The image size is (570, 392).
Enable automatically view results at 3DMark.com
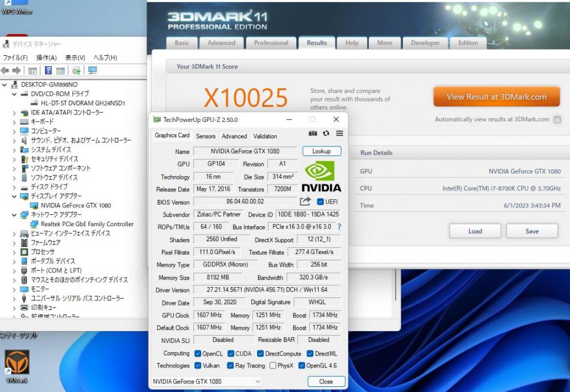pyautogui.click(x=557, y=120)
